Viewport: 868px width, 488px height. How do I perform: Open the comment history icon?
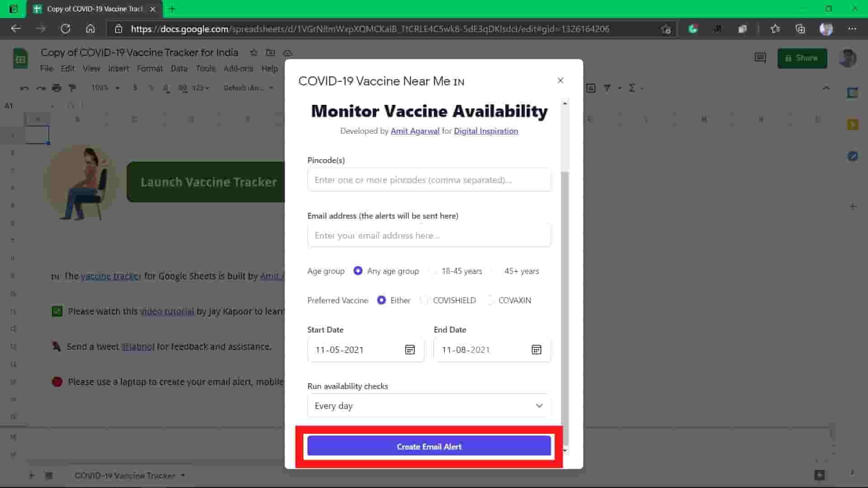click(x=760, y=58)
